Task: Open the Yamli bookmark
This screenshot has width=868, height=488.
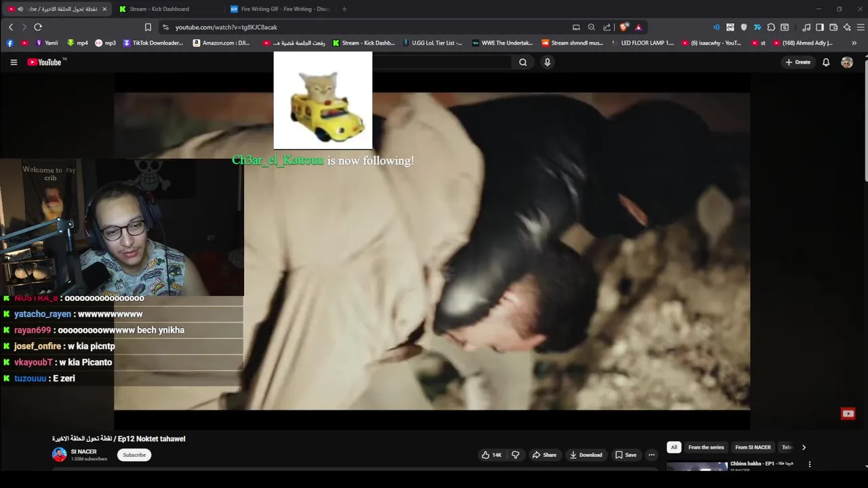Action: click(x=46, y=43)
